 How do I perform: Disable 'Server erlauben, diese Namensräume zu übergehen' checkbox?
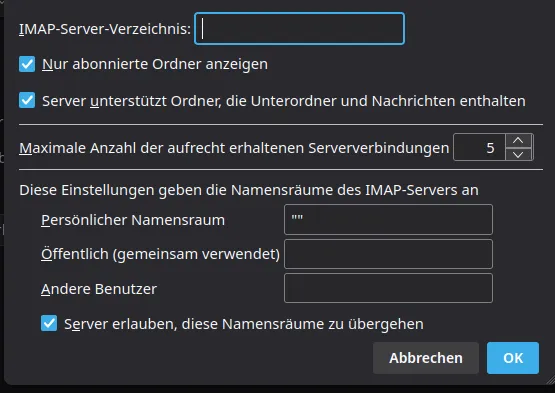pos(49,323)
